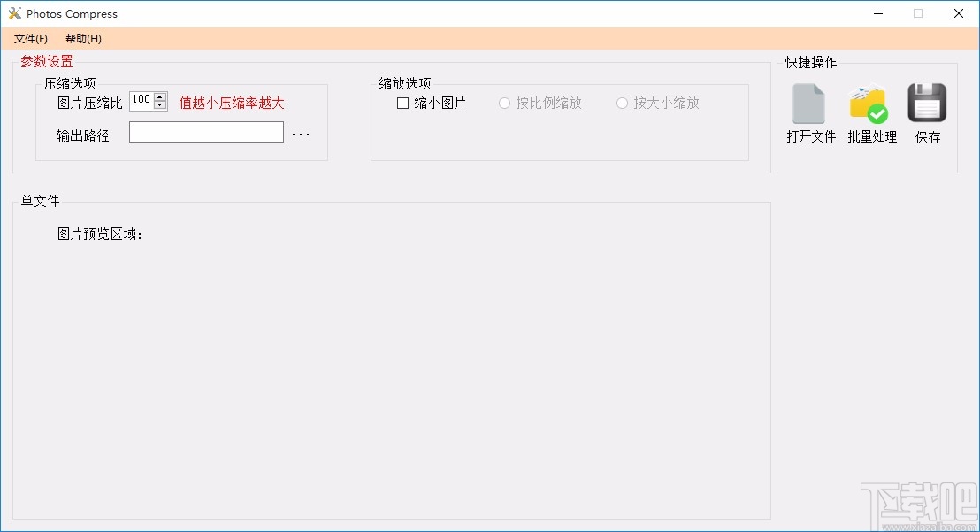
Task: Decrease 图片压缩比 using the down arrow
Action: 160,104
